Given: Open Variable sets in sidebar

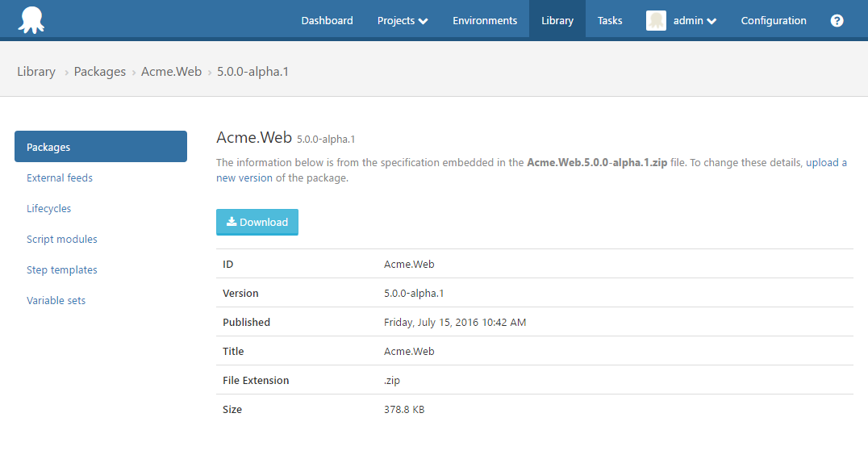Looking at the screenshot, I should click(x=56, y=301).
